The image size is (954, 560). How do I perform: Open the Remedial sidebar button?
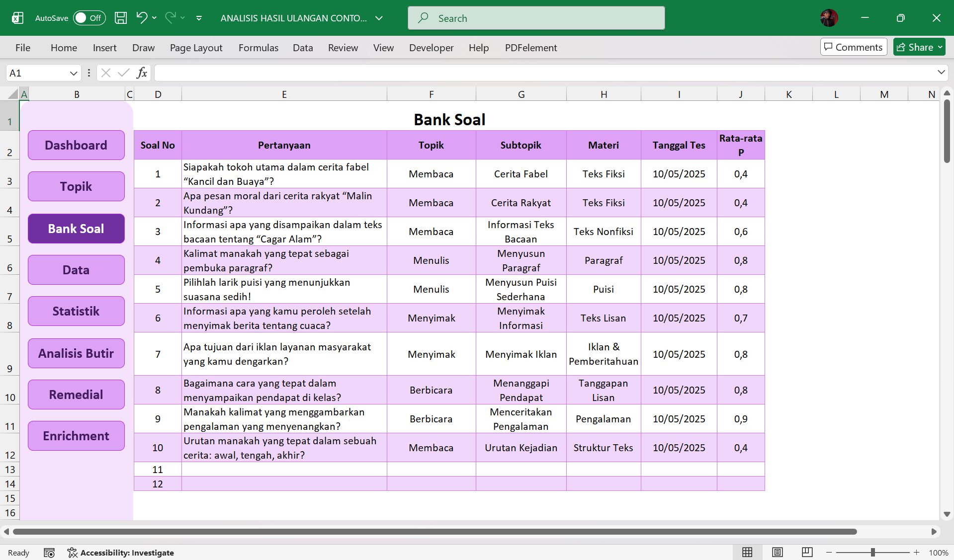(x=76, y=395)
